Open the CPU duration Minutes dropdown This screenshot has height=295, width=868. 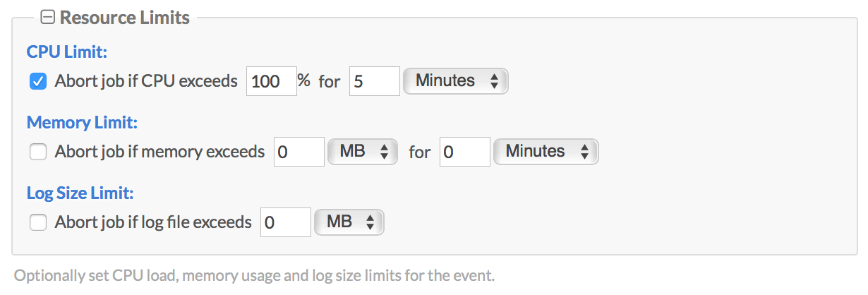coord(455,81)
